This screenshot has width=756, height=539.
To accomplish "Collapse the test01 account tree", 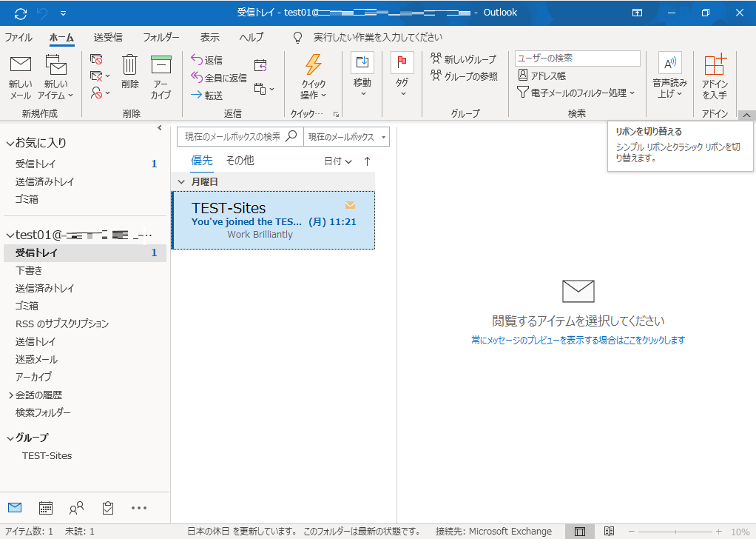I will (10, 235).
